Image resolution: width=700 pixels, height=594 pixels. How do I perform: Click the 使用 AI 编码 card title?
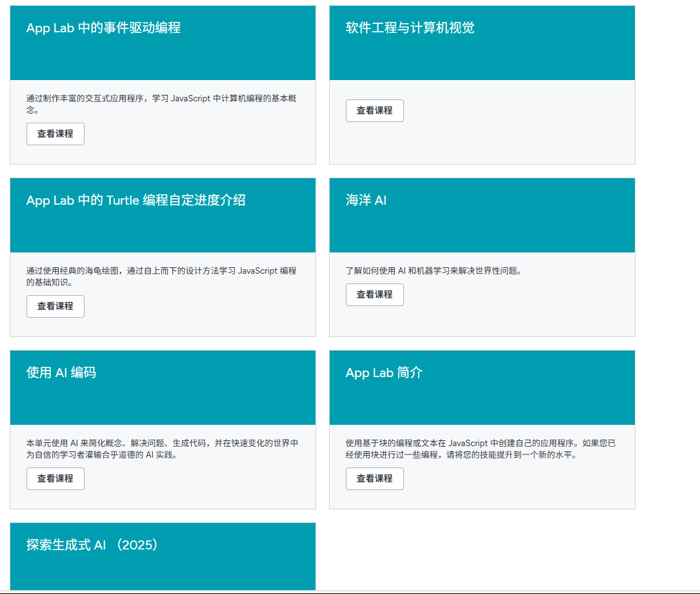click(x=61, y=373)
